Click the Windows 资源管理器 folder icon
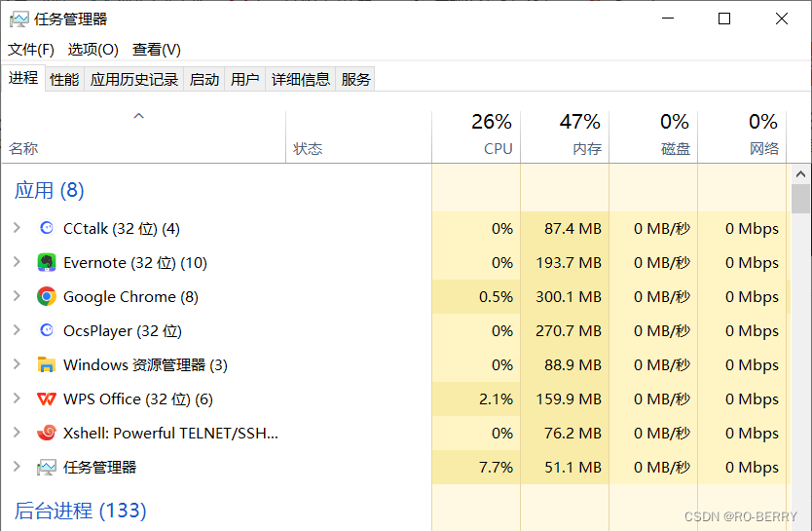812x531 pixels. 47,365
